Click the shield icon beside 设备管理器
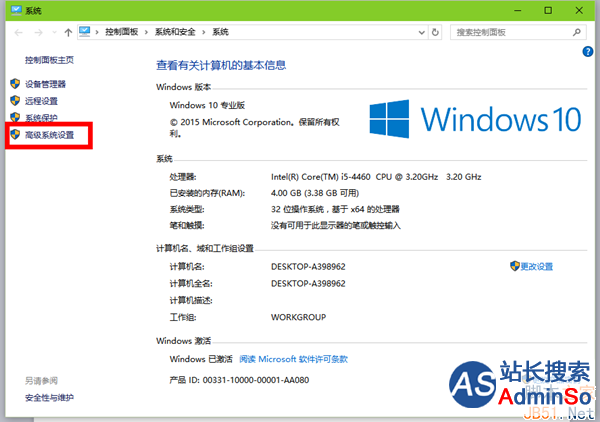This screenshot has width=600, height=422. coord(14,84)
